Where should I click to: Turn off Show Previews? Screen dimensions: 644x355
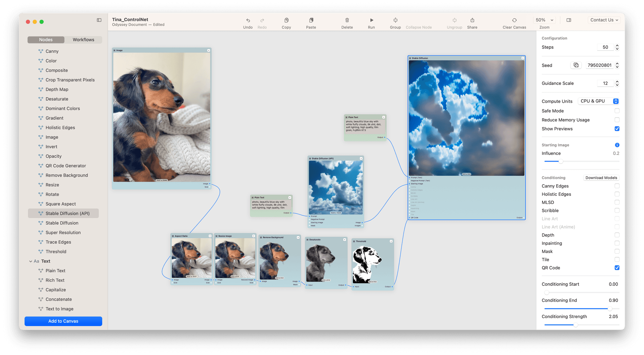coord(617,129)
